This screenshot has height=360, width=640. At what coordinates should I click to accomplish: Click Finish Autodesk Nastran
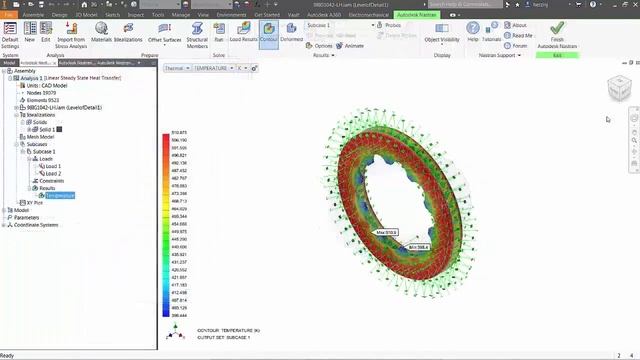tap(557, 35)
